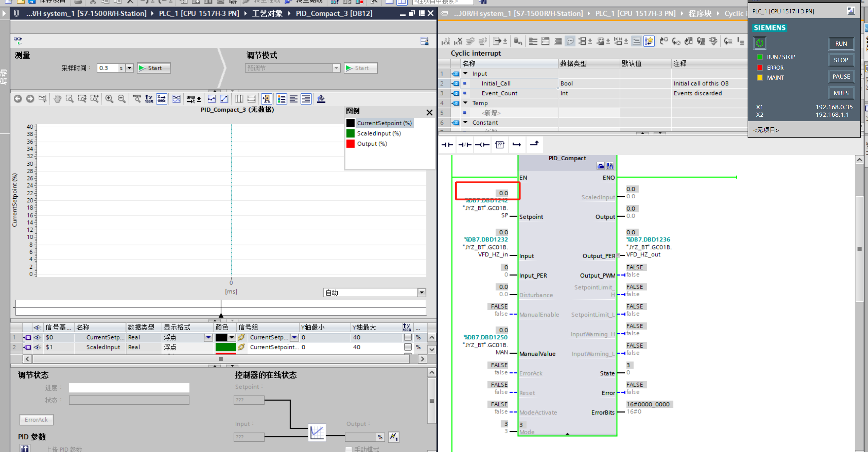Click the black CurrentSetpoint color swatch in table

tap(221, 337)
